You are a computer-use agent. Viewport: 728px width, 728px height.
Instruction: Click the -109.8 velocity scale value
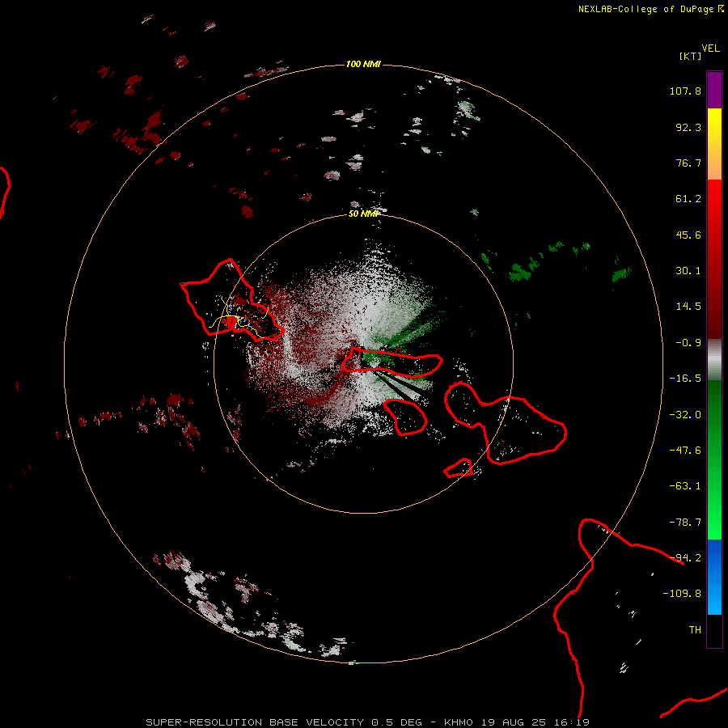(x=682, y=594)
